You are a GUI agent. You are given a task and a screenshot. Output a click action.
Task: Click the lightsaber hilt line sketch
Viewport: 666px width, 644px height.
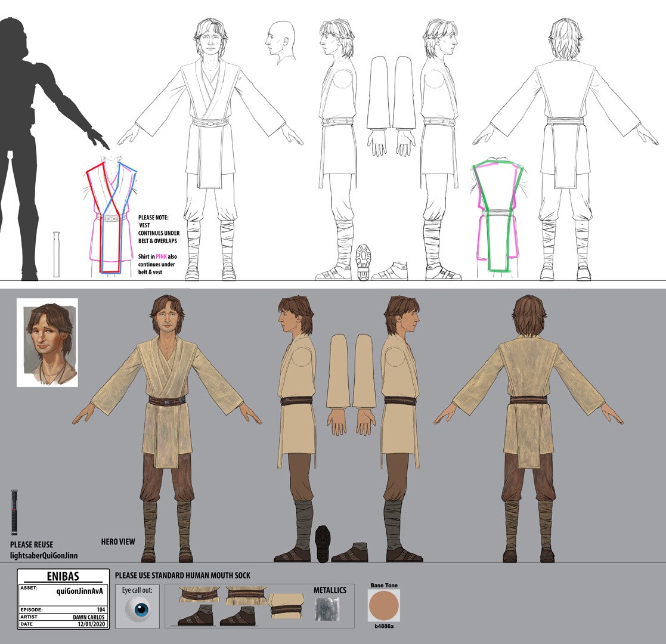(x=56, y=255)
